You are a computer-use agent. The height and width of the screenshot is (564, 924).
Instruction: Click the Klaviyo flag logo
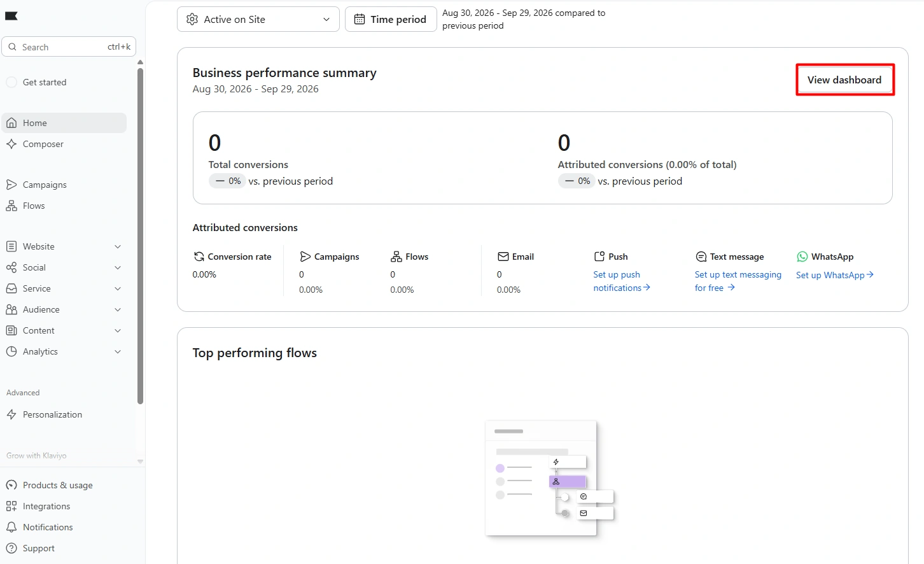click(11, 16)
